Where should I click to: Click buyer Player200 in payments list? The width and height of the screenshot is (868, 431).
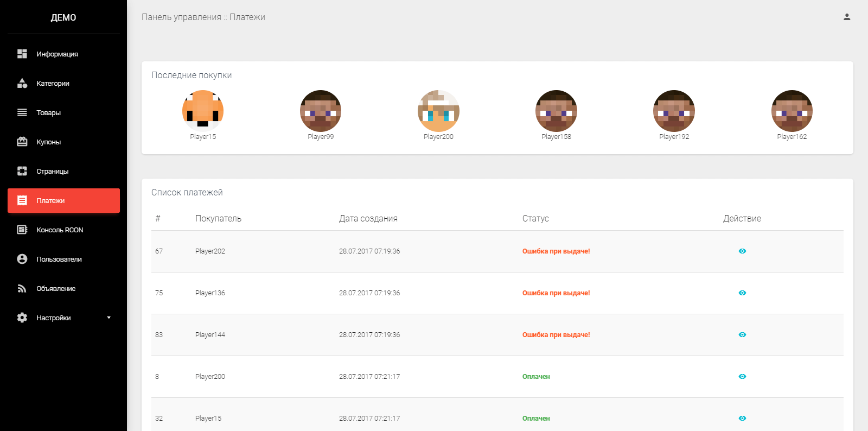point(210,377)
